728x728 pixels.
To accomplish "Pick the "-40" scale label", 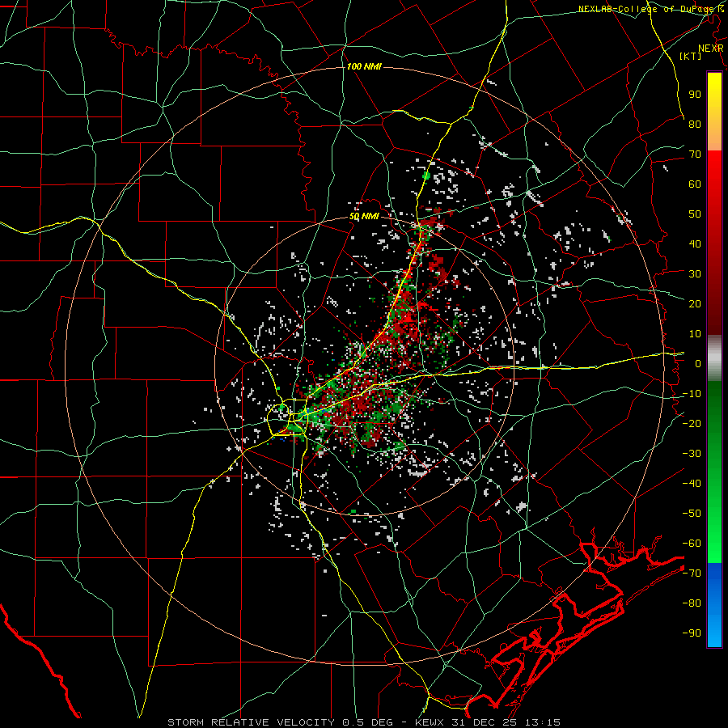I will coord(692,484).
